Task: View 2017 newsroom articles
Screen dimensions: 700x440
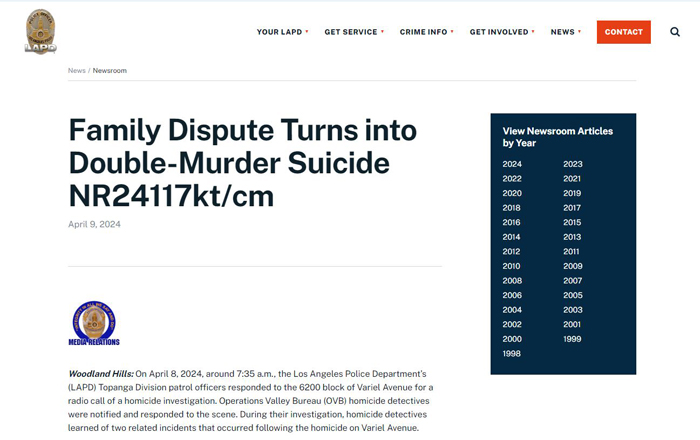Action: coord(572,208)
